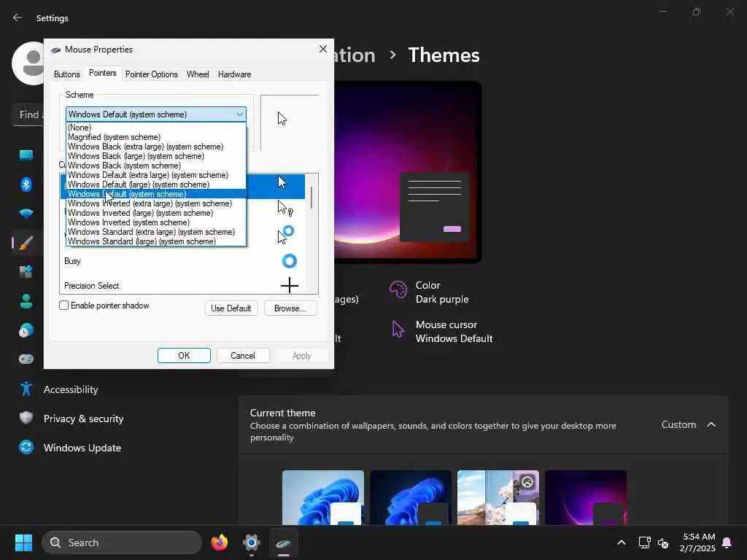
Task: Click the taskbar Search box
Action: (122, 542)
